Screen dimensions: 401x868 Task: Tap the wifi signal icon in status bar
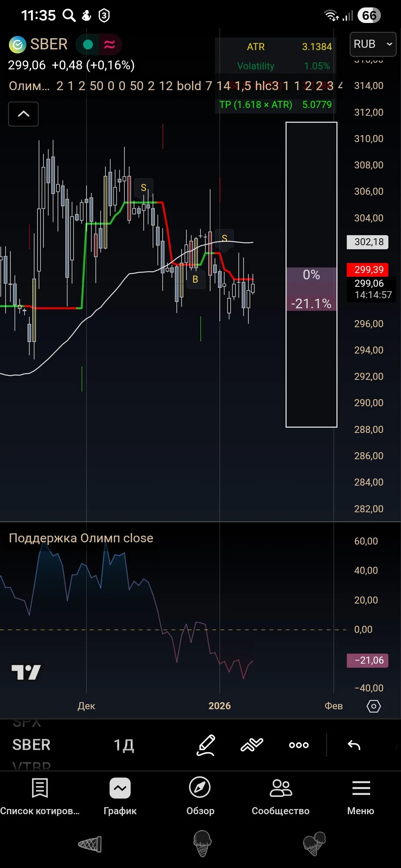pyautogui.click(x=331, y=16)
